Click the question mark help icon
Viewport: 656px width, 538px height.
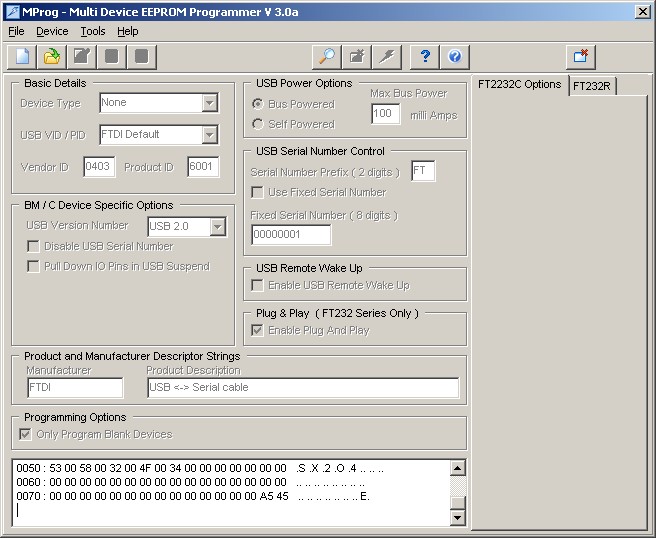426,56
